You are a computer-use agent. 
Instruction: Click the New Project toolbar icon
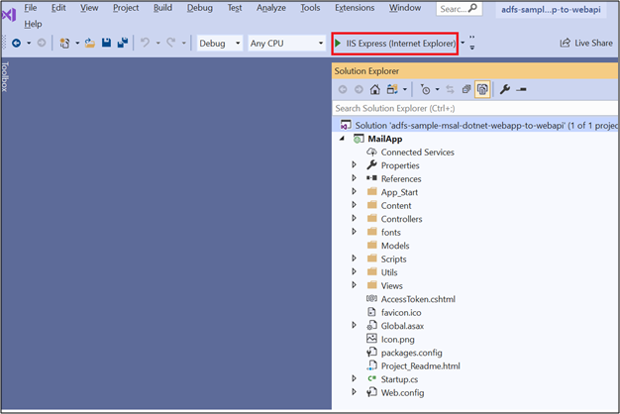click(64, 43)
